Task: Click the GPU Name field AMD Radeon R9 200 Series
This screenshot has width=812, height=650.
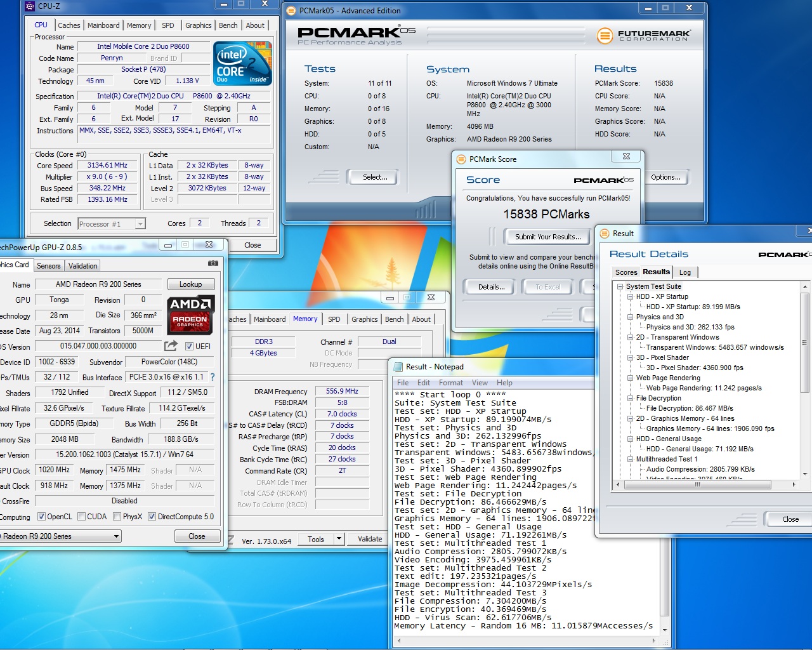Action: click(98, 284)
